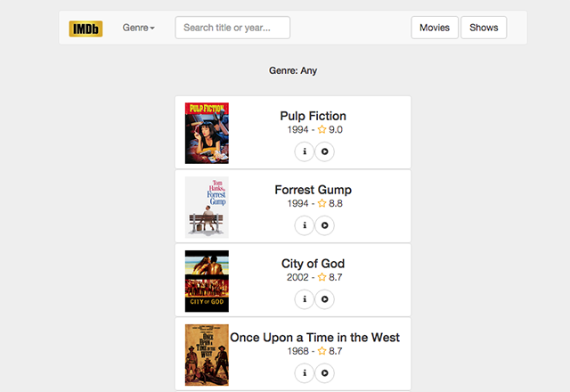Viewport: 570px width, 392px height.
Task: Click the Pulp Fiction poster thumbnail
Action: 207,133
